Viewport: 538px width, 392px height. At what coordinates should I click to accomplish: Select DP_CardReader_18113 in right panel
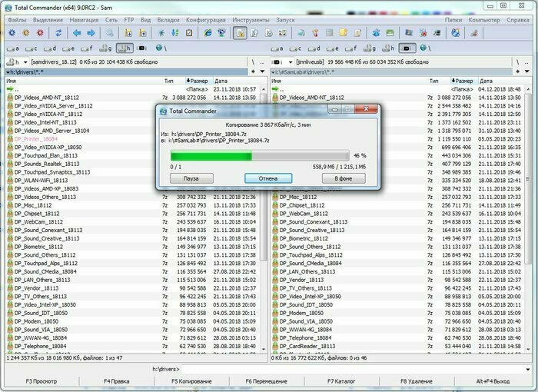coord(307,346)
